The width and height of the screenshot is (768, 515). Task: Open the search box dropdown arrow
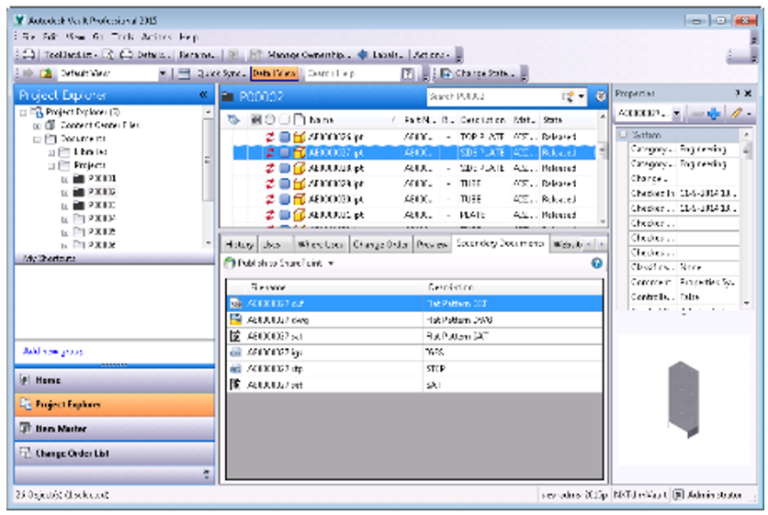coord(581,97)
